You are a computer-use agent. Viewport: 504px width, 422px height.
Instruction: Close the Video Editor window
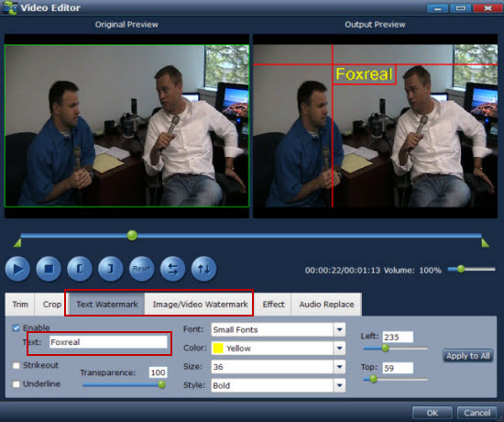[x=488, y=8]
